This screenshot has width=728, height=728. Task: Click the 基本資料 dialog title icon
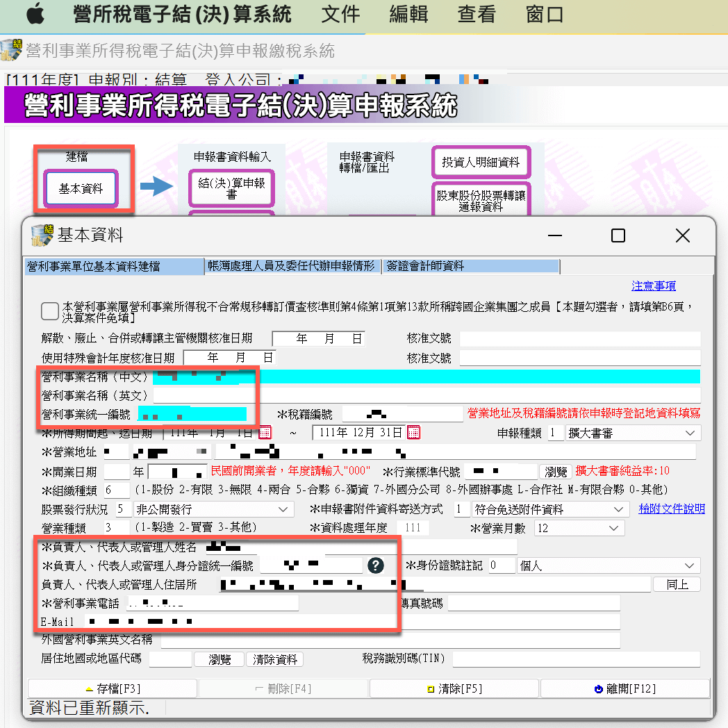point(42,235)
